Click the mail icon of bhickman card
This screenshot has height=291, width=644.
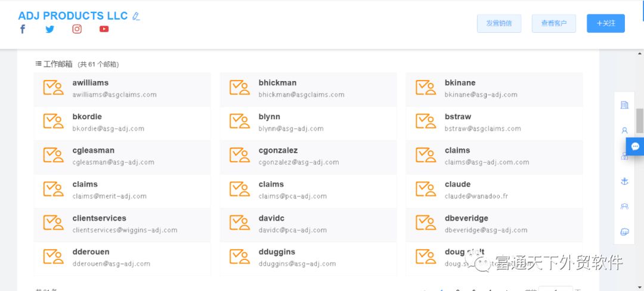click(240, 88)
